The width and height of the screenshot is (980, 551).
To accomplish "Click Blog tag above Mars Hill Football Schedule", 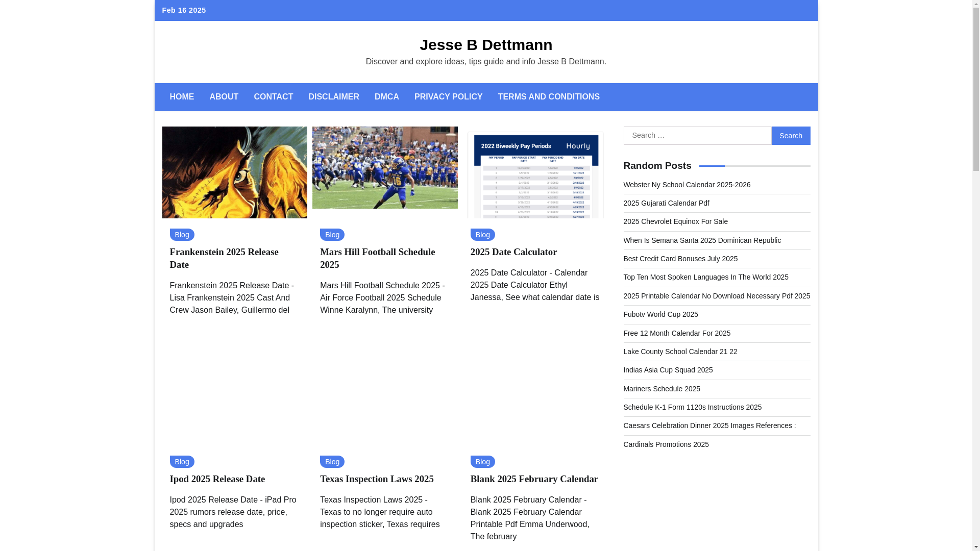I will tap(332, 235).
